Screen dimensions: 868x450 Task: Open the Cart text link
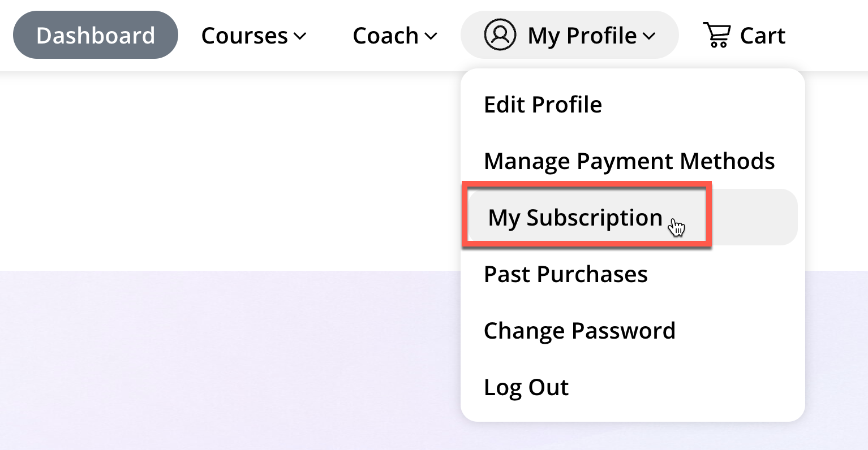point(762,36)
